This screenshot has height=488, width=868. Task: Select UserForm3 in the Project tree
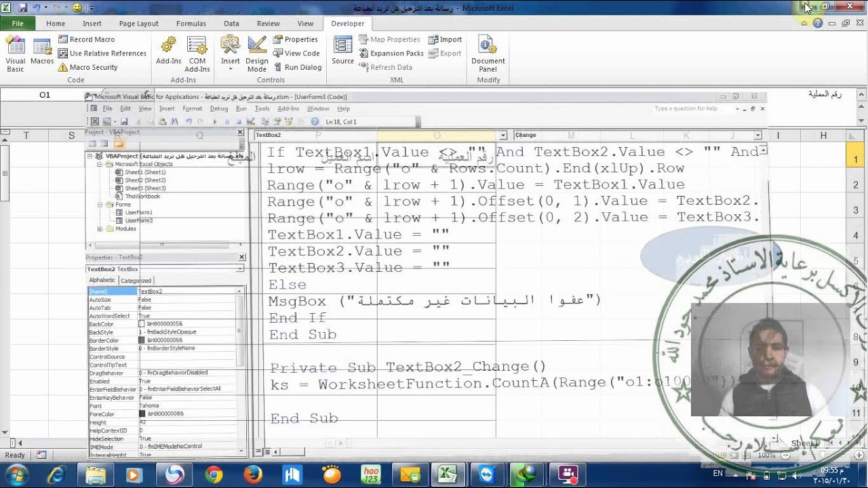[134, 221]
